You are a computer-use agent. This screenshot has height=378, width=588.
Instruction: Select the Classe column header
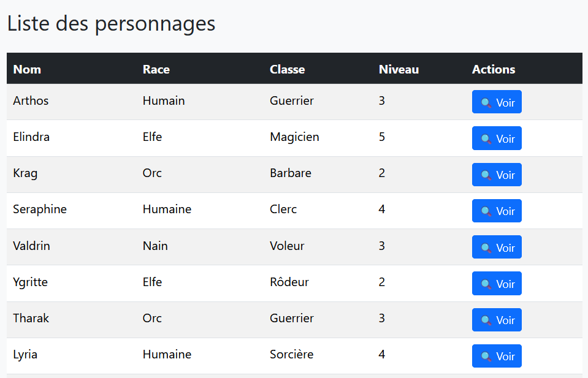(x=287, y=69)
